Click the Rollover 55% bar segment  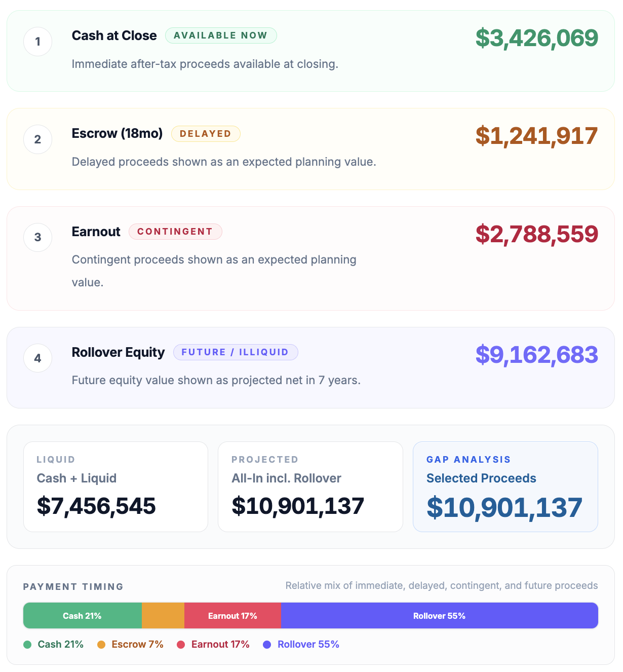click(x=439, y=616)
